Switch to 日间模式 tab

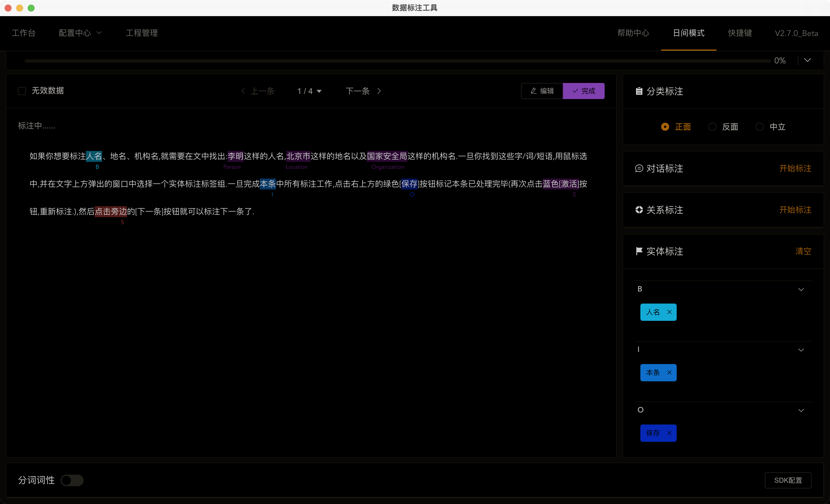pyautogui.click(x=688, y=33)
